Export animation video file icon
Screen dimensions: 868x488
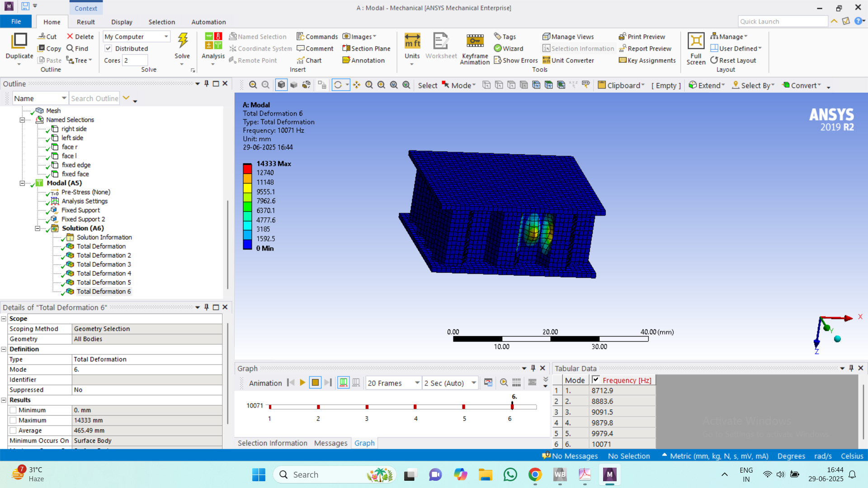(x=488, y=383)
